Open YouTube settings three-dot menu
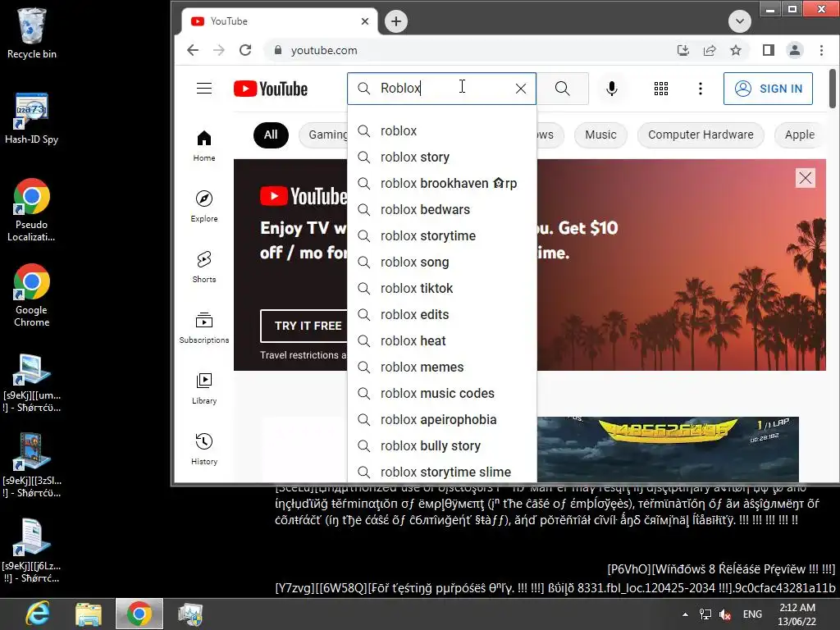This screenshot has width=840, height=630. [x=701, y=89]
